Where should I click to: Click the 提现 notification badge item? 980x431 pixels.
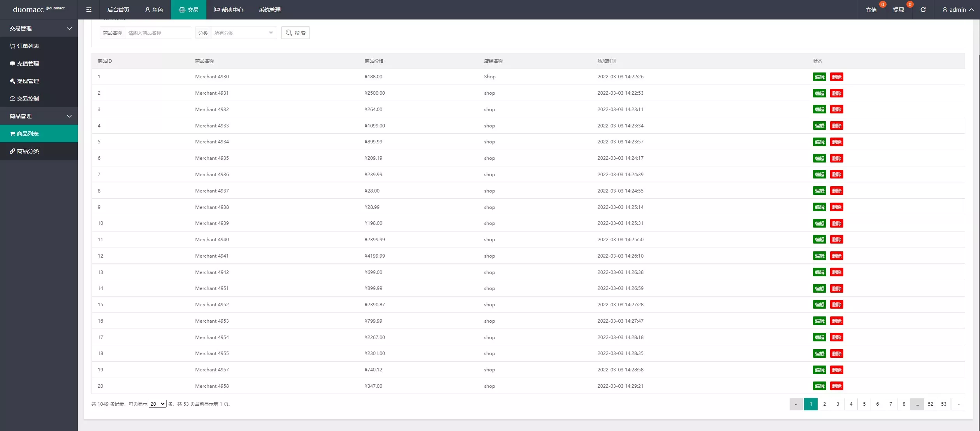(899, 10)
